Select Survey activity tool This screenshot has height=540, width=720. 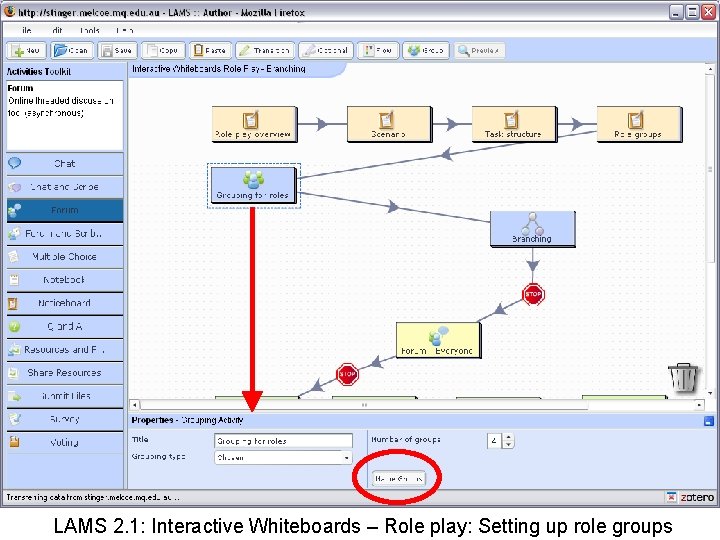click(x=65, y=419)
